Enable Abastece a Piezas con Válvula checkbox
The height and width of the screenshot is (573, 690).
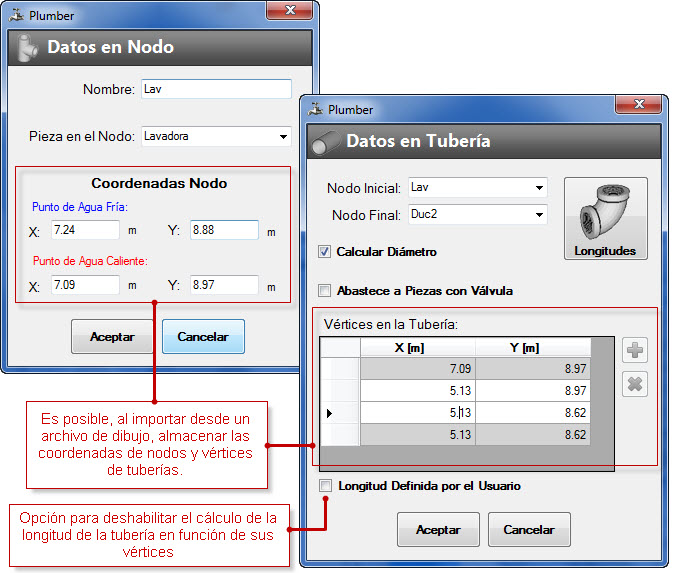click(x=324, y=291)
